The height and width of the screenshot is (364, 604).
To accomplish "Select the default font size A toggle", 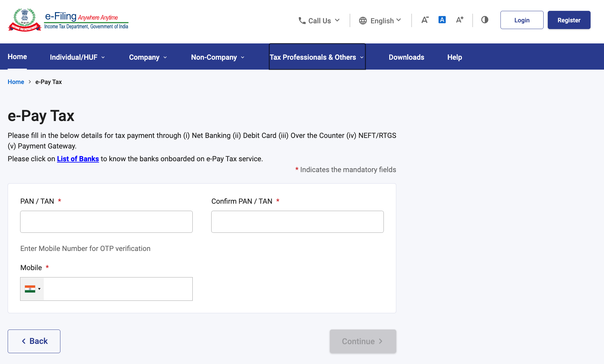I will coord(442,19).
